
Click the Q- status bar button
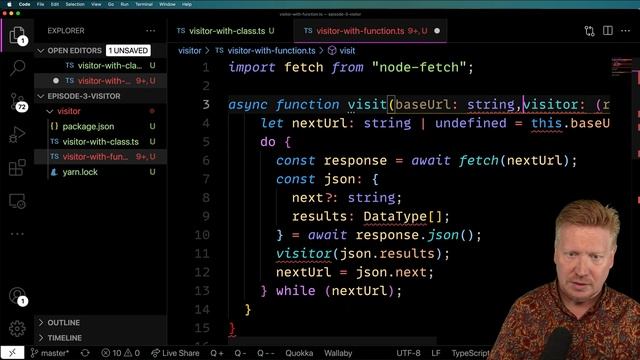pos(240,353)
